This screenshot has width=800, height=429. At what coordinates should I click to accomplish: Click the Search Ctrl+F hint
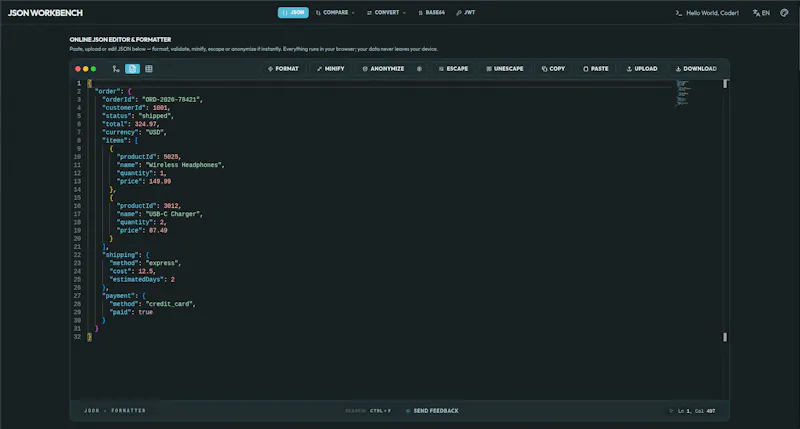[368, 411]
